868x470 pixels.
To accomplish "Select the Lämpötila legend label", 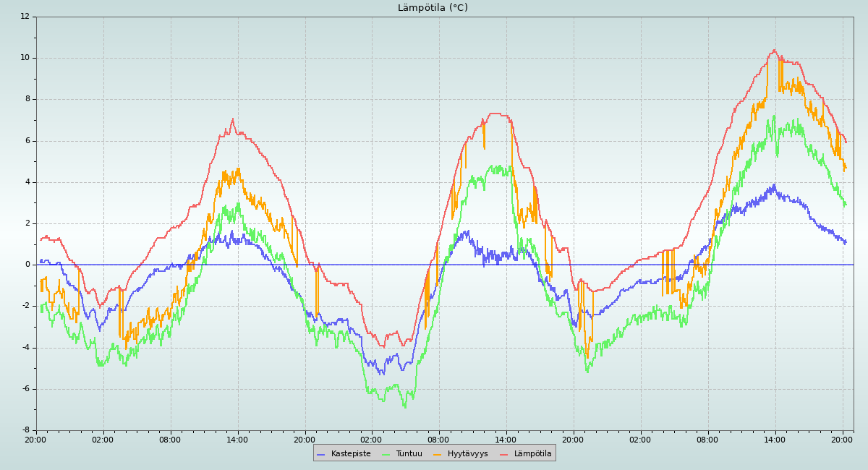I will pos(532,454).
